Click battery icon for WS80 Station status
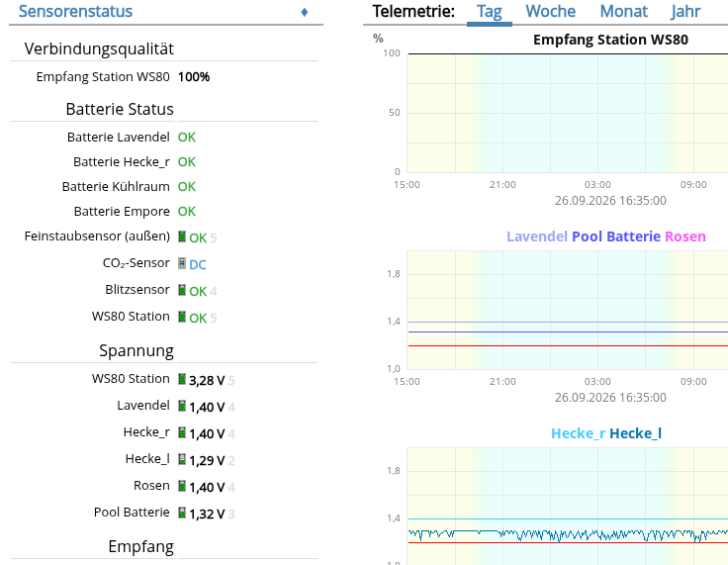This screenshot has height=565, width=728. (x=182, y=317)
